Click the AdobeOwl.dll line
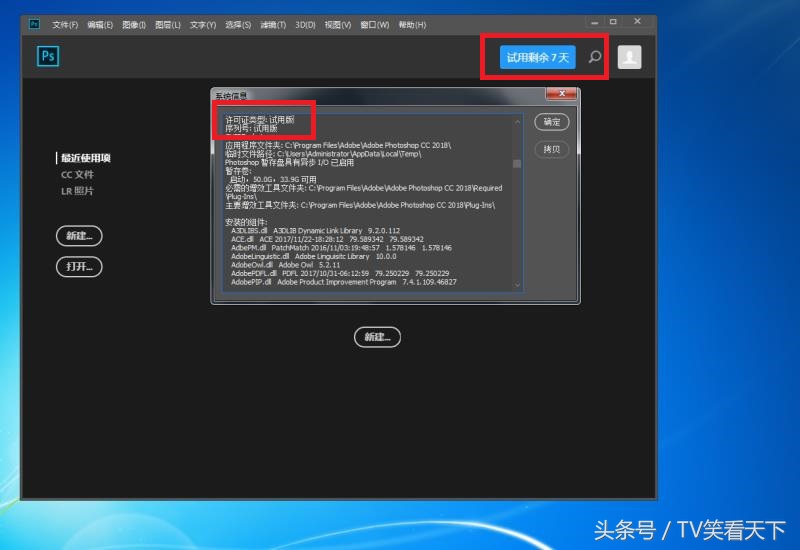 (285, 265)
